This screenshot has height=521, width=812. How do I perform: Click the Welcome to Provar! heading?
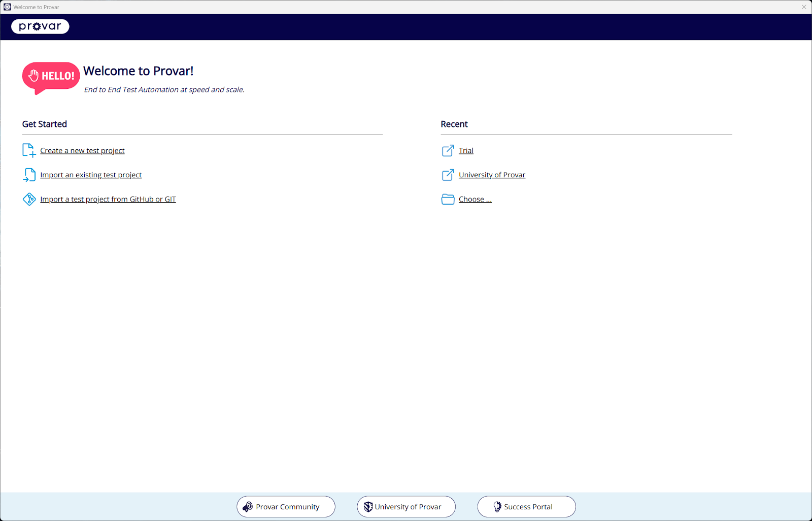138,71
